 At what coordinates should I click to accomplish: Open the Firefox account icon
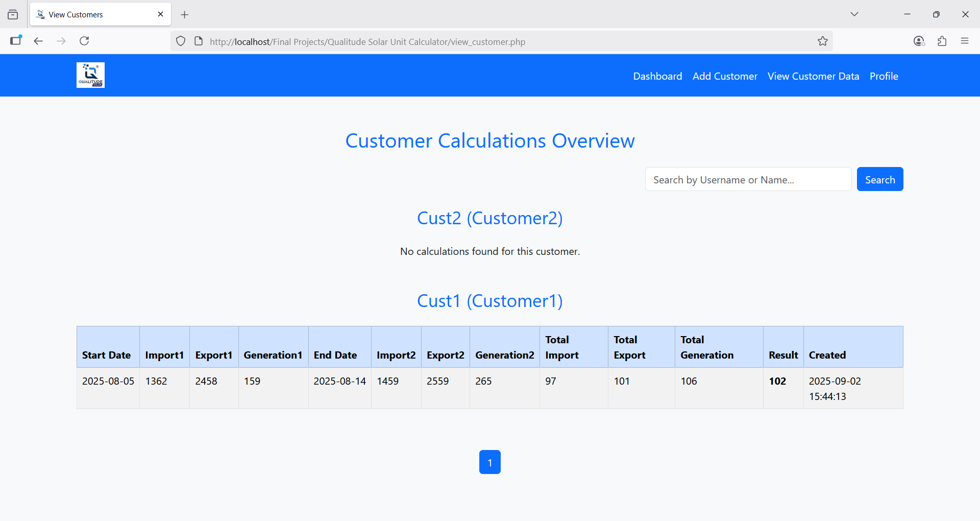point(919,41)
